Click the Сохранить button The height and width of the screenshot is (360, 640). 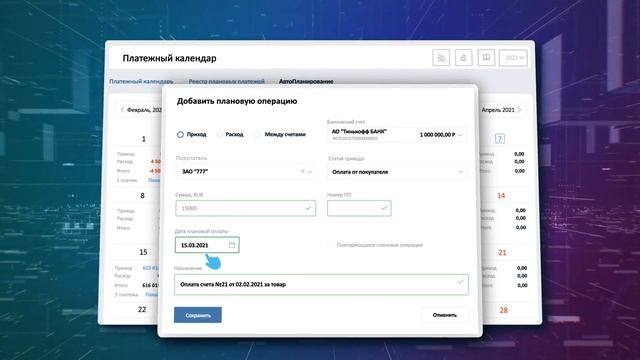pos(198,315)
